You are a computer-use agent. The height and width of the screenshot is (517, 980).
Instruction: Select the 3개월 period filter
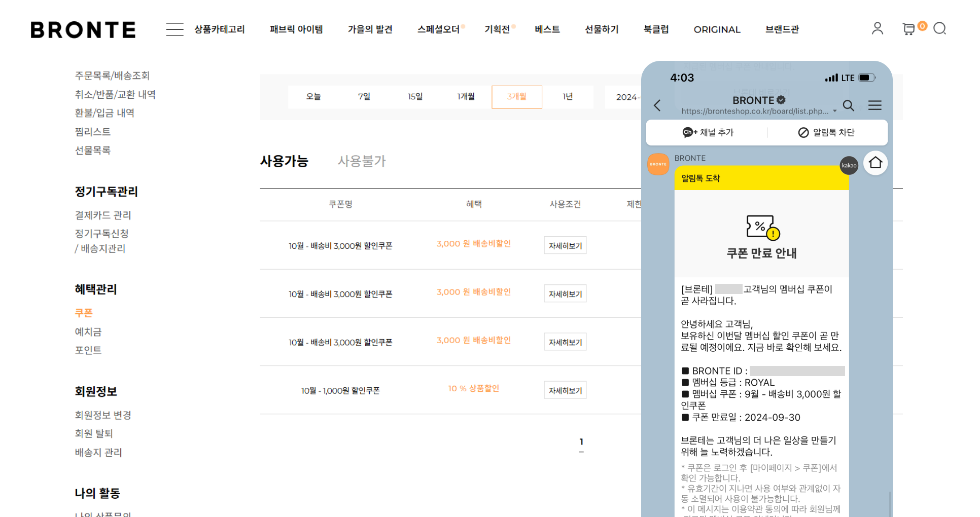tap(517, 97)
